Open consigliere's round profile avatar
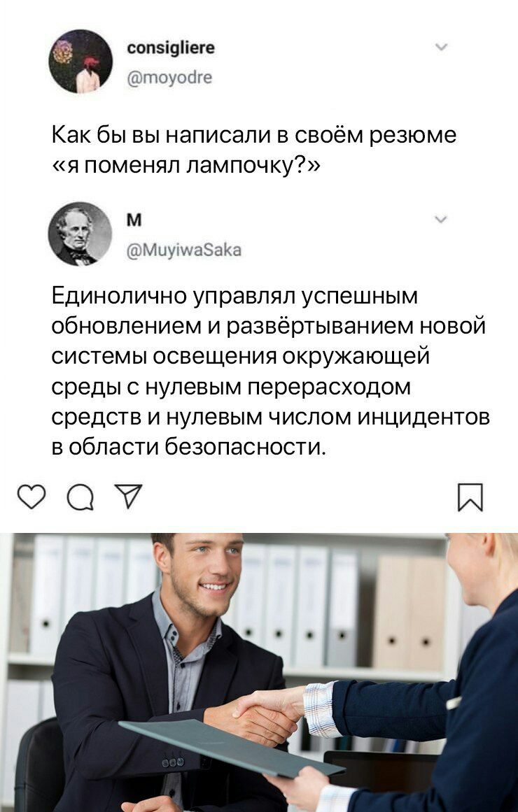Viewport: 518px width, 812px height. coord(80,61)
